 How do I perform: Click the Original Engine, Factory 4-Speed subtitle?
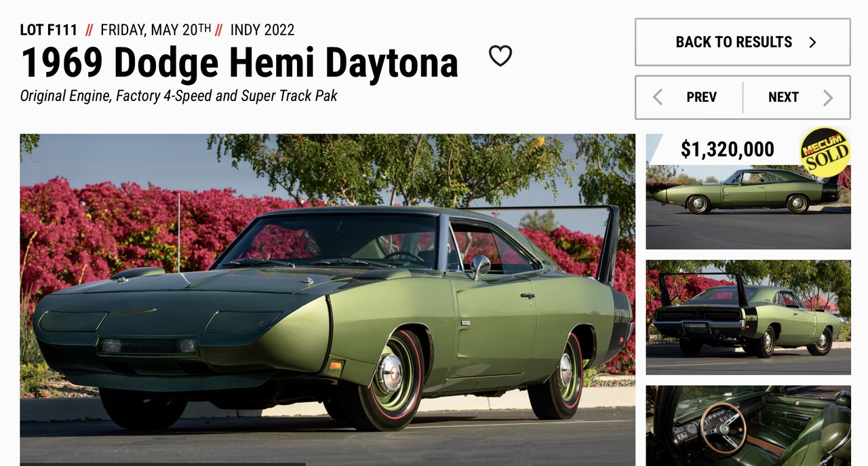(178, 96)
